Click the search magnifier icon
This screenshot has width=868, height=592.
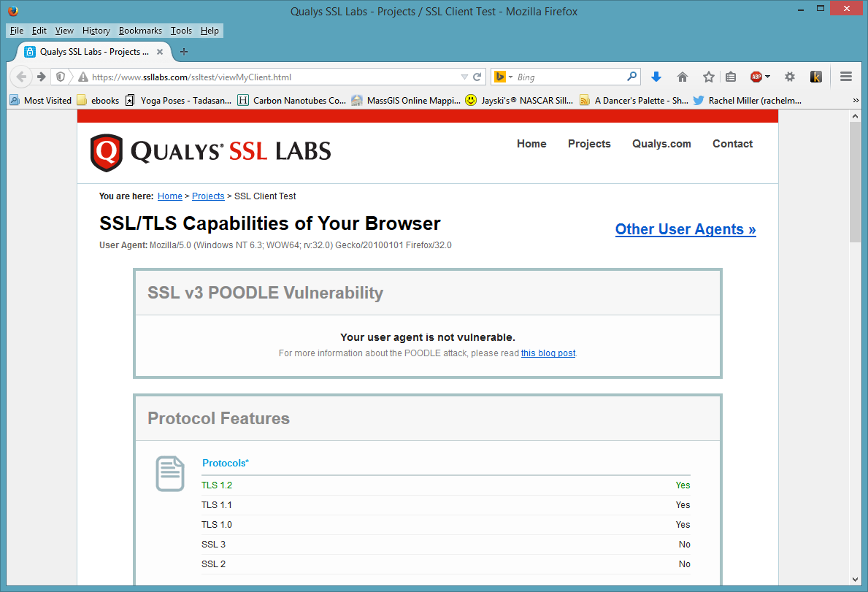click(631, 77)
